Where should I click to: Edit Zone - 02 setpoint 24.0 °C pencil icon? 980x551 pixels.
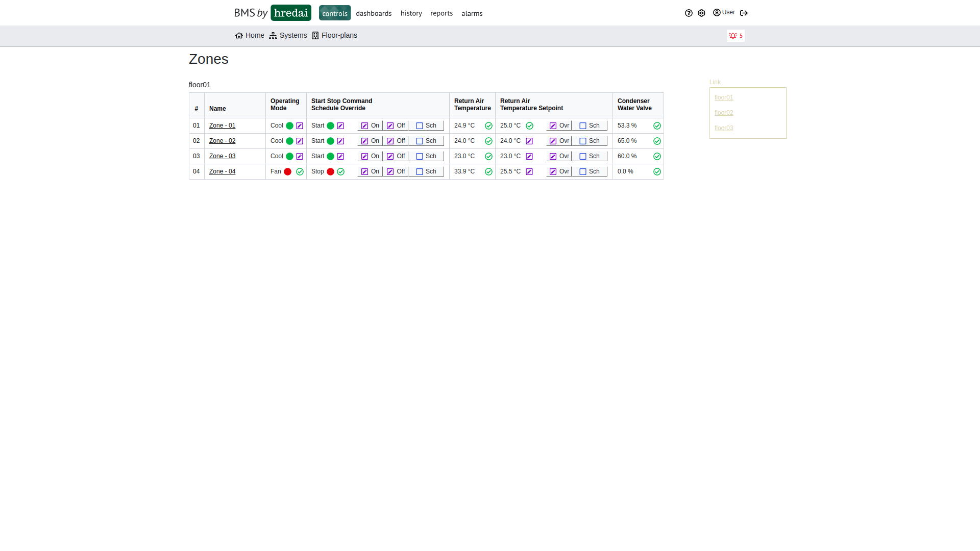point(529,141)
